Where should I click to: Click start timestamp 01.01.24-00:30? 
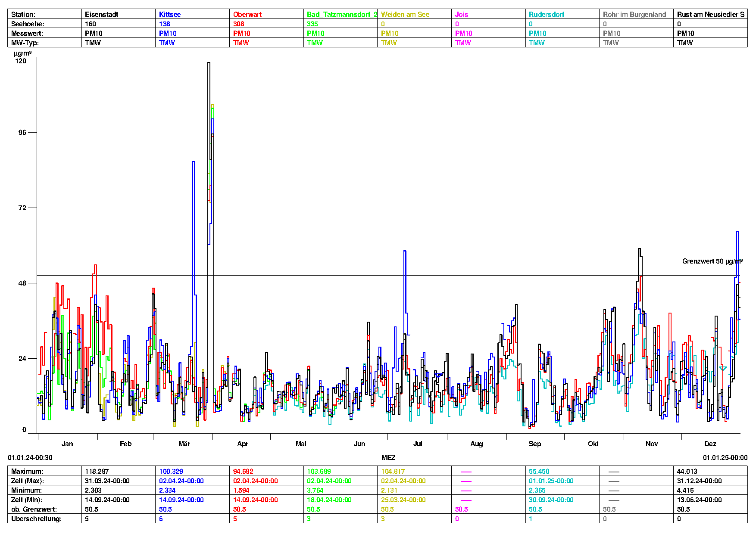[x=30, y=457]
